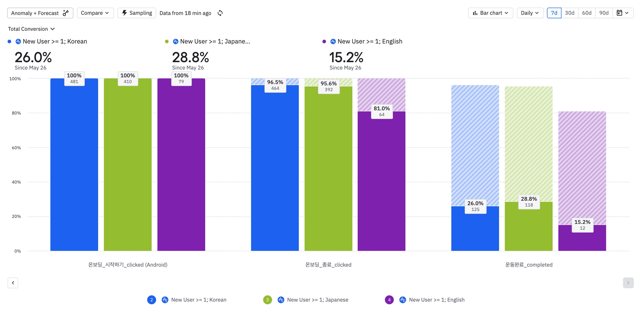The image size is (644, 315).
Task: Select the 60d time range
Action: click(586, 13)
